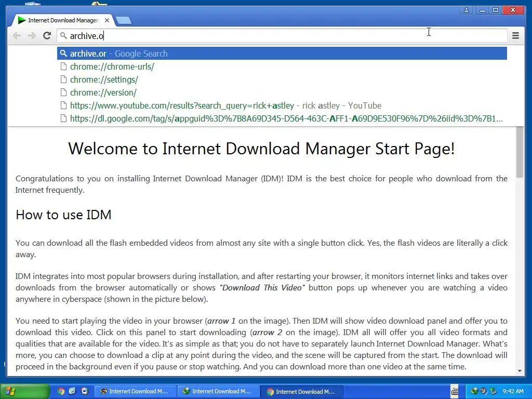Pick the rick astley YouTube results suggestion
Screen dimensions: 532x399
[282, 105]
